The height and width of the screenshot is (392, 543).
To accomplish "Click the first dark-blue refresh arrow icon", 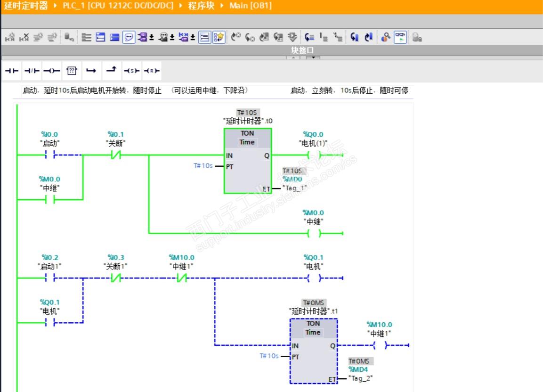I will coord(354,37).
